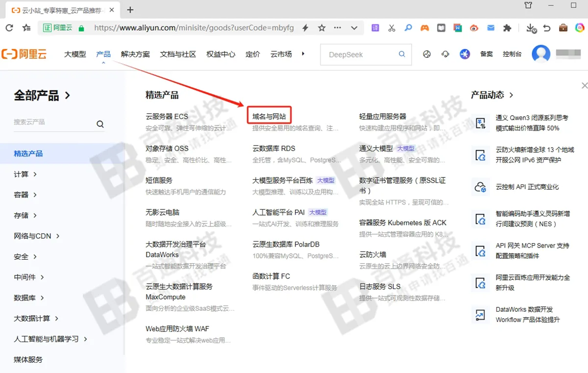Open 函数计算 FC product link

(271, 276)
